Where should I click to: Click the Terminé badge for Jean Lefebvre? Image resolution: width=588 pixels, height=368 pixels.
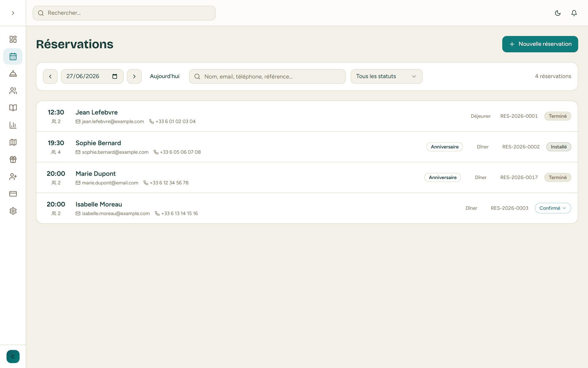point(558,116)
